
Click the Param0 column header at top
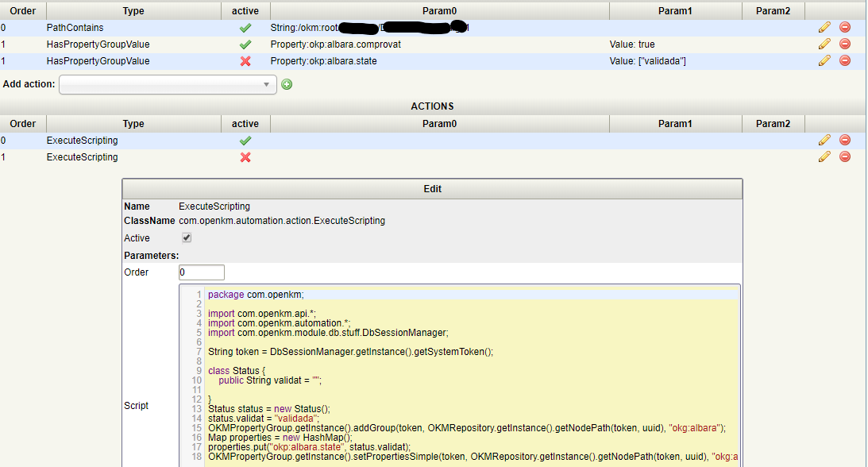[439, 10]
